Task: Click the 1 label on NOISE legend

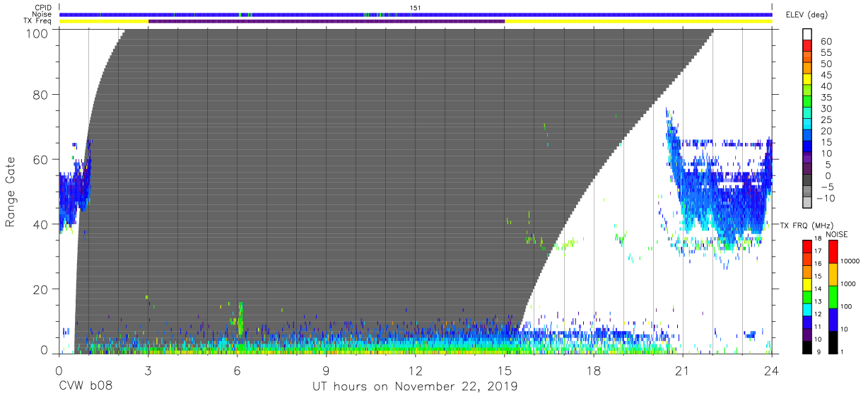Action: coord(843,351)
